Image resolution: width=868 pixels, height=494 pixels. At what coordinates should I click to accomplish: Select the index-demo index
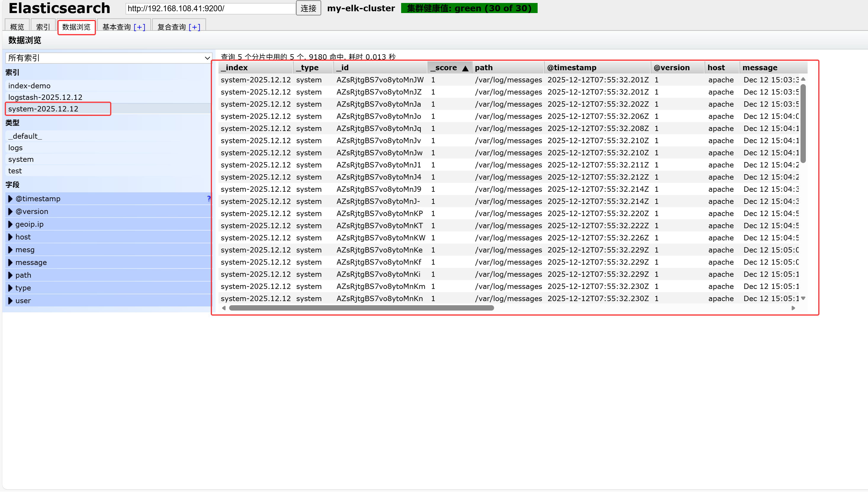pos(108,86)
